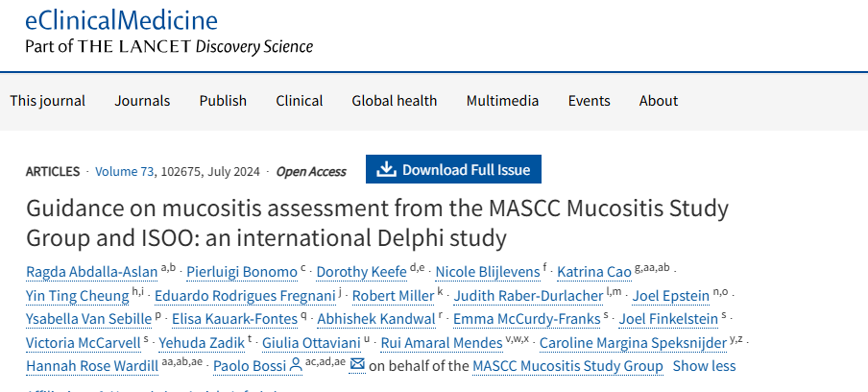Open author Elisa Kauark-Fontes
The width and height of the screenshot is (868, 392).
tap(234, 319)
